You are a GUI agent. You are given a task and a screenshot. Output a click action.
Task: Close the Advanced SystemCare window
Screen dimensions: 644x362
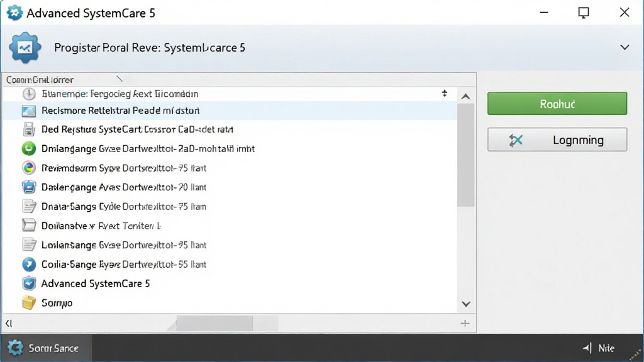coord(625,13)
